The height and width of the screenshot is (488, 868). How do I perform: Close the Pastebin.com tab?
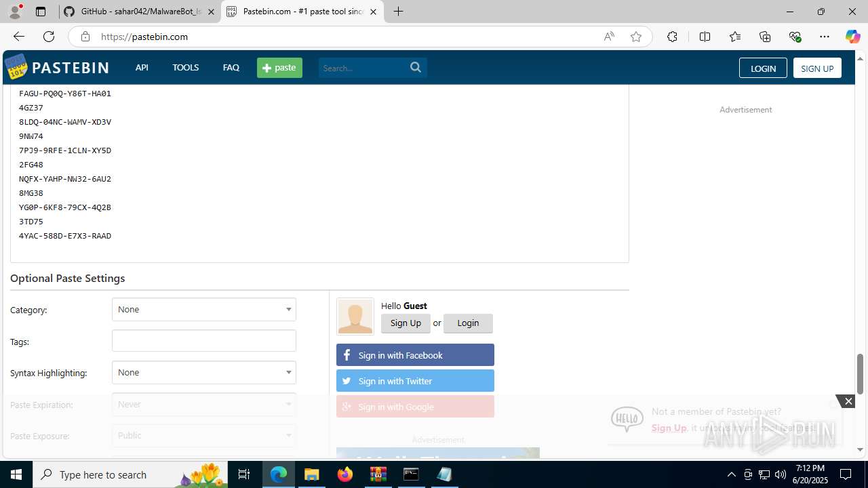tap(373, 12)
